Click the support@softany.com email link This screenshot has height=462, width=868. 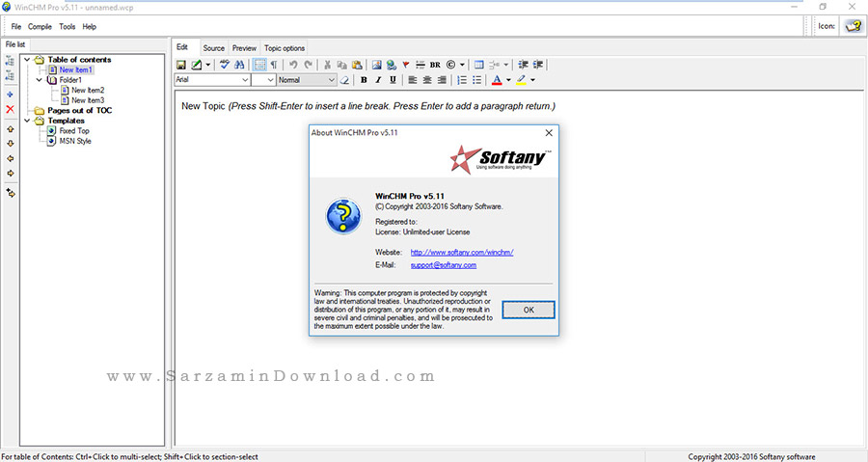coord(444,265)
